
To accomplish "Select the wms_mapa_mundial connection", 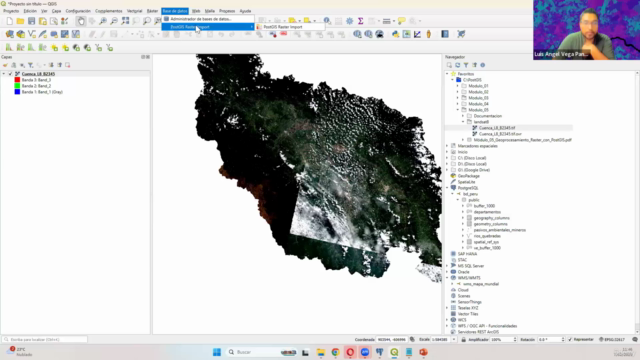I will tap(481, 284).
